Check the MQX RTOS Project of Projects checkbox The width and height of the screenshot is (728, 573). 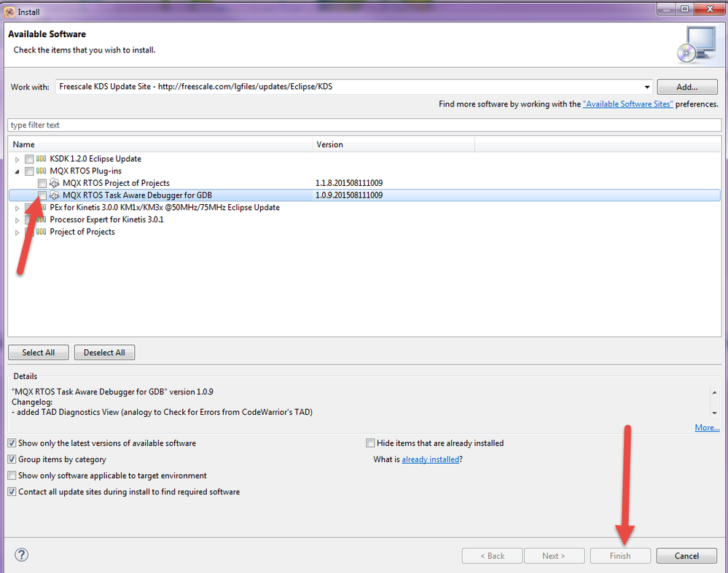[42, 183]
